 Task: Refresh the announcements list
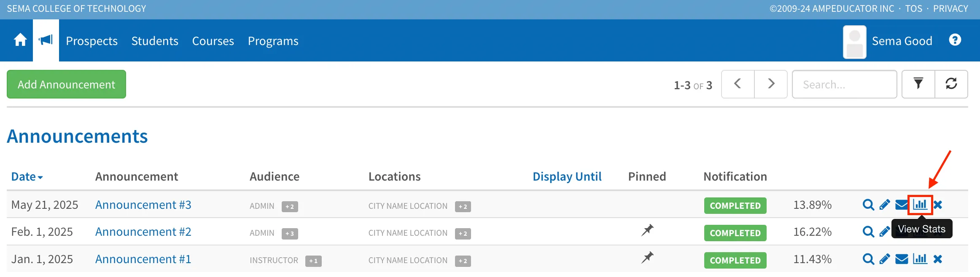pos(951,84)
